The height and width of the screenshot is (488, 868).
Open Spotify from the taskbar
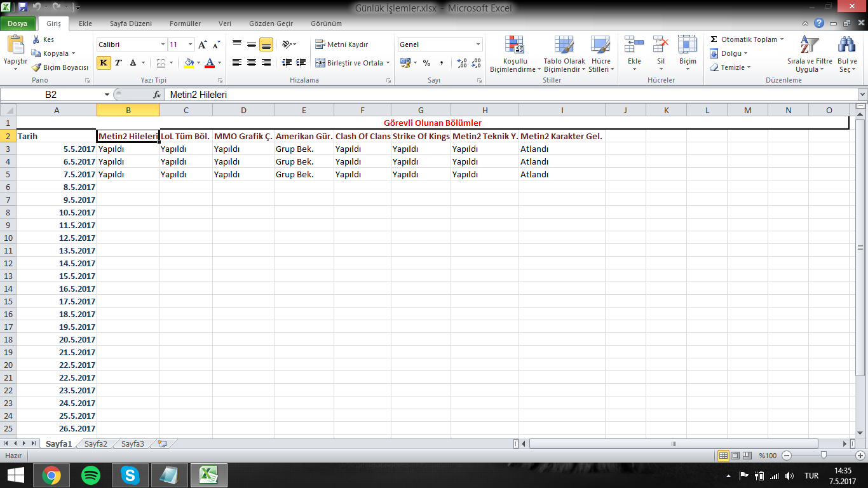(x=91, y=475)
